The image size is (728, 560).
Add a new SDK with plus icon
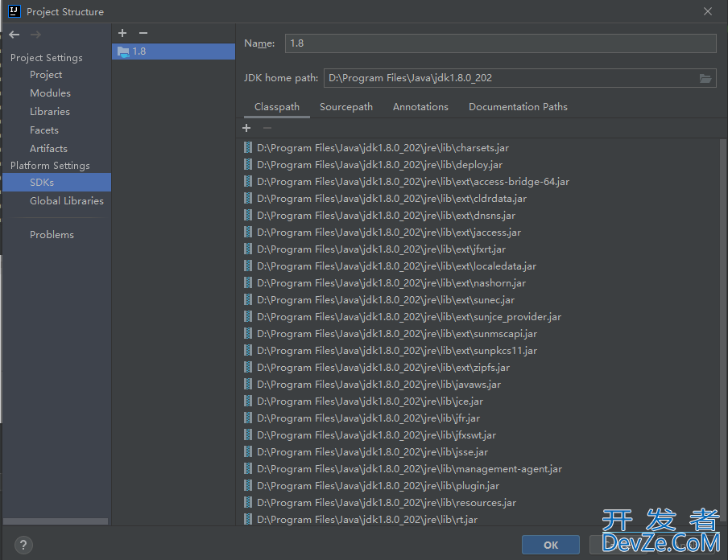click(x=122, y=33)
